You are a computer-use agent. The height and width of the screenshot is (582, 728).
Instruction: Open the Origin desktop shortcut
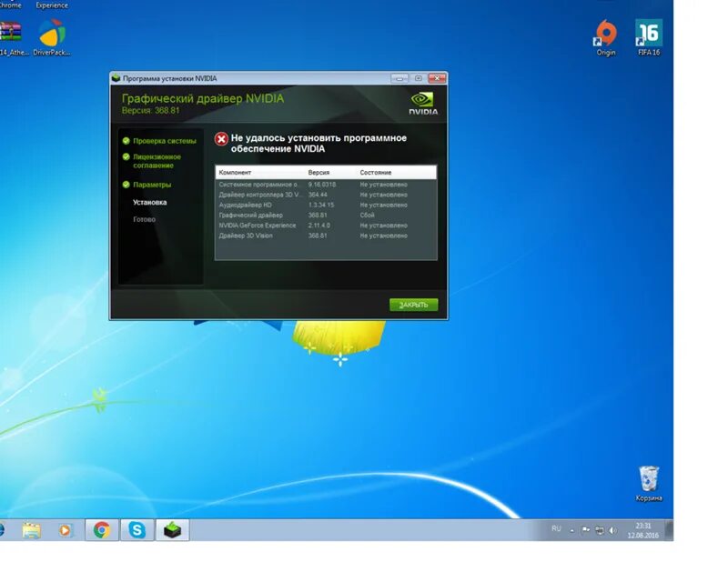606,37
